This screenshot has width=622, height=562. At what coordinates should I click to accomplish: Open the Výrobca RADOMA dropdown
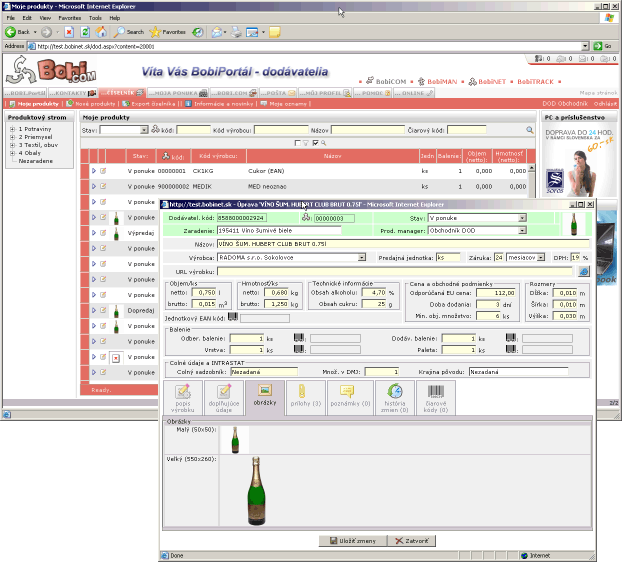362,258
